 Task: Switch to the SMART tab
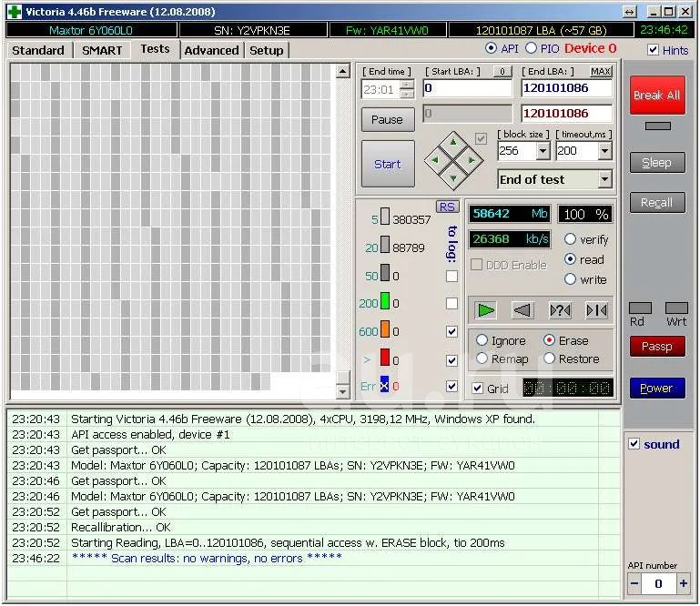pyautogui.click(x=102, y=50)
